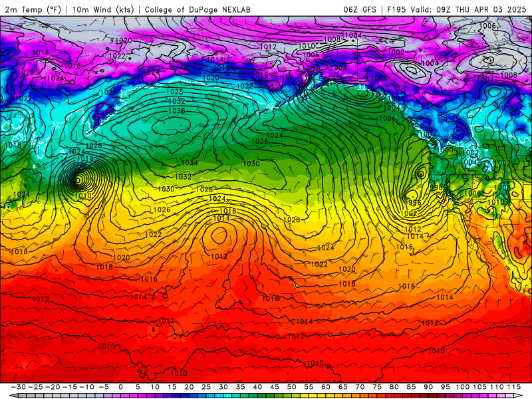
Task: Click the 50 value on the color scale
Action: 291,387
